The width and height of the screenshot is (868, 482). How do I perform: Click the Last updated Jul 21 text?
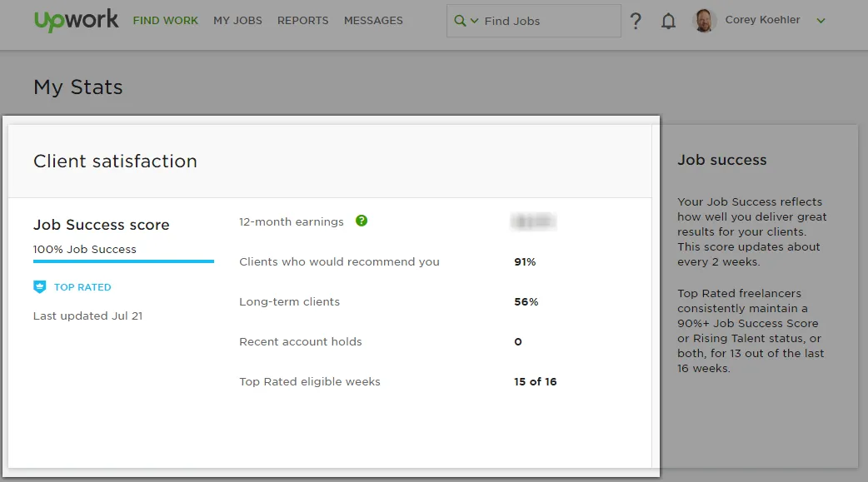pyautogui.click(x=88, y=316)
